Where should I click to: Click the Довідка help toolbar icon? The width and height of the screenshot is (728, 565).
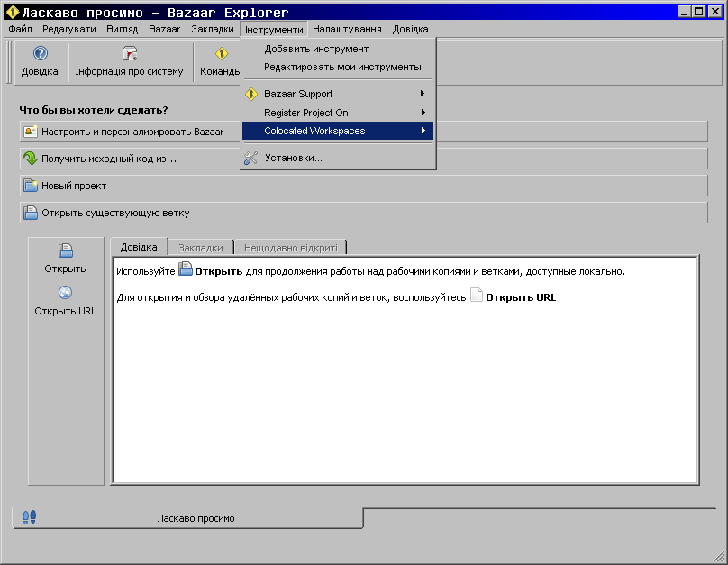tap(40, 54)
